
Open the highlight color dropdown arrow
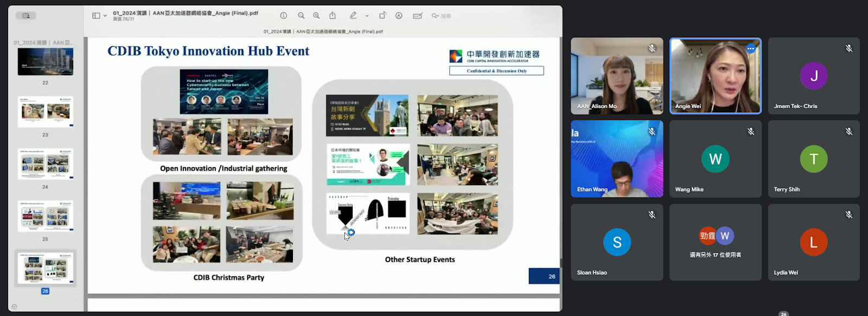pos(367,16)
